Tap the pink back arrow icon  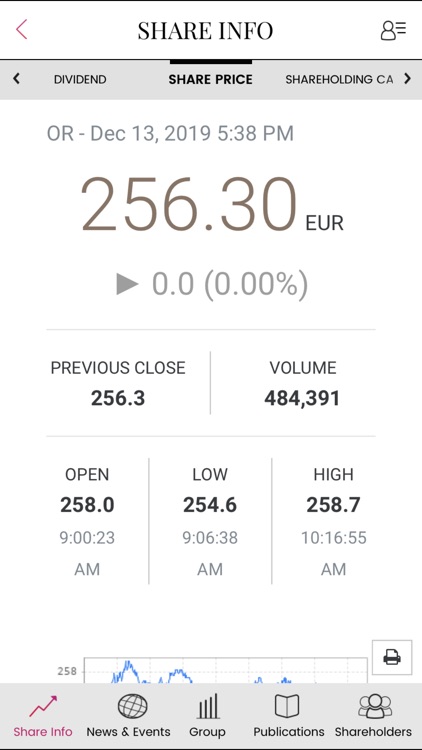pyautogui.click(x=22, y=30)
